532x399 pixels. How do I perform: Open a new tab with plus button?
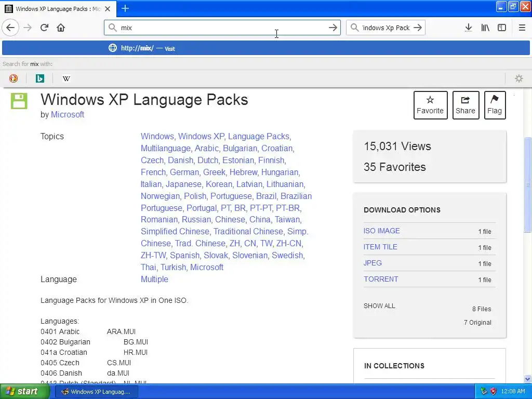point(125,8)
